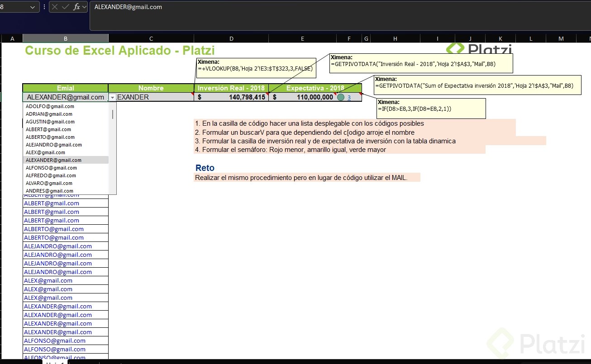
Task: Select column C header
Action: pos(151,38)
